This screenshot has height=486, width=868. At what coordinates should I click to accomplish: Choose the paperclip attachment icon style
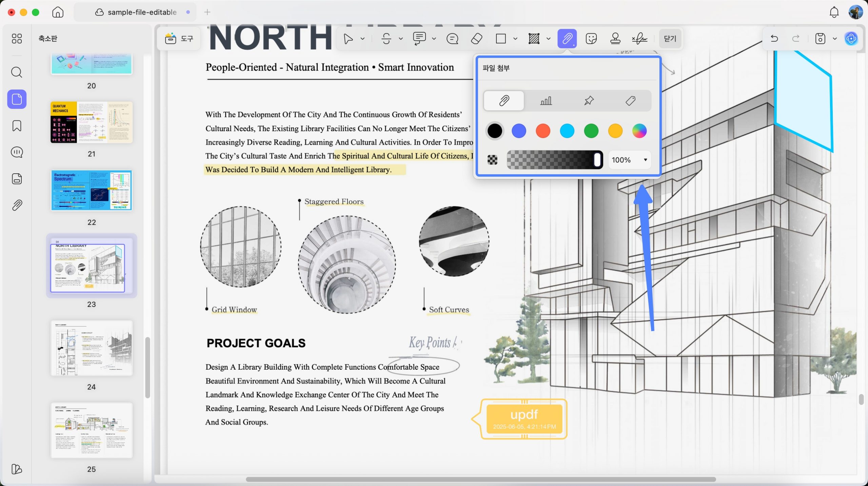pyautogui.click(x=504, y=101)
